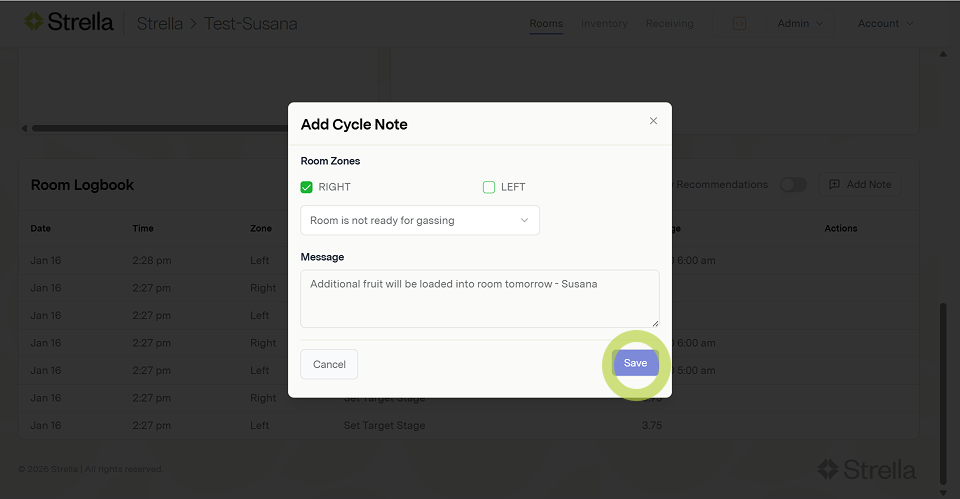Open the 'Room is not ready for gassing' dropdown
This screenshot has width=960, height=499.
click(x=420, y=220)
